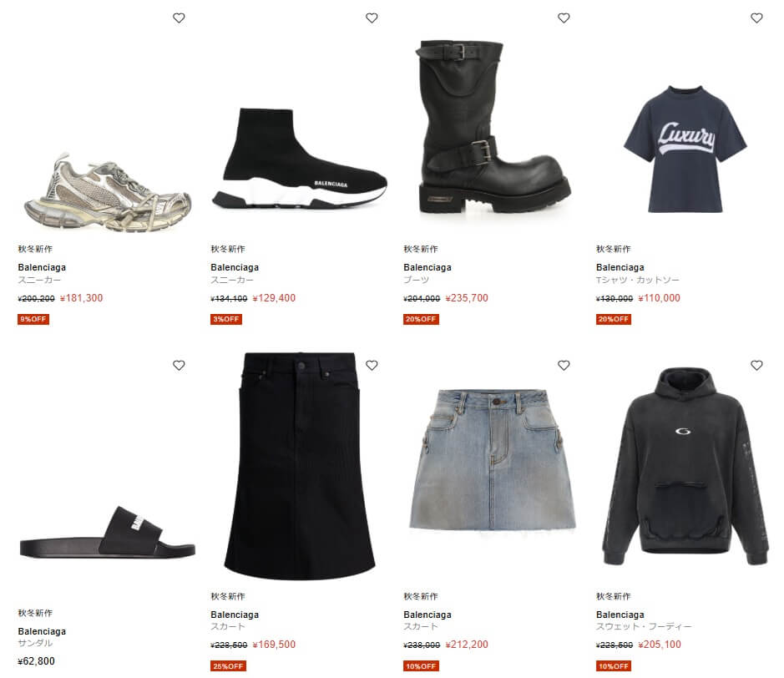Open the silver sneaker product image
This screenshot has height=678, width=784.
108,193
